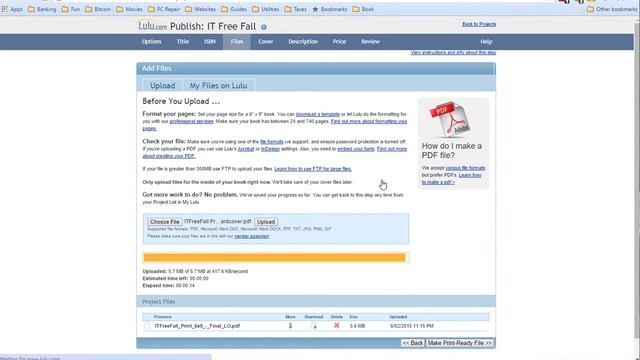Click the file icon before ITFreeFall_Print filename
The image size is (640, 360).
[147, 326]
